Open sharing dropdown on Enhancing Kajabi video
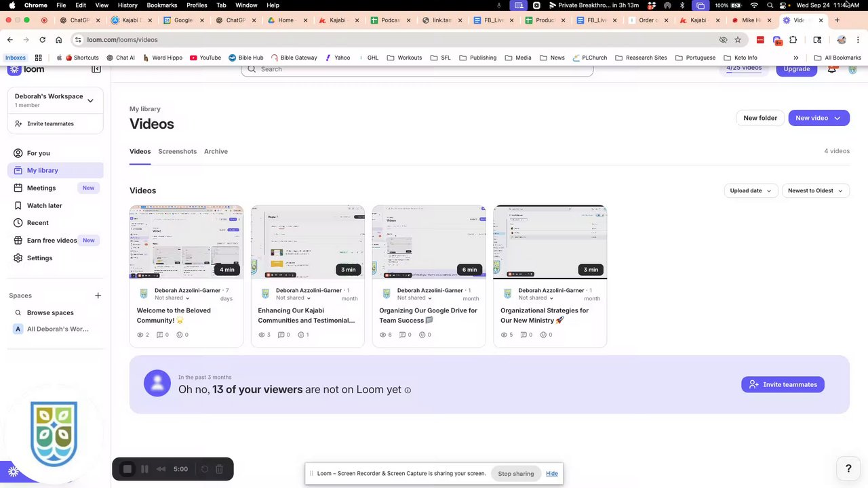868x488 pixels. pyautogui.click(x=294, y=298)
